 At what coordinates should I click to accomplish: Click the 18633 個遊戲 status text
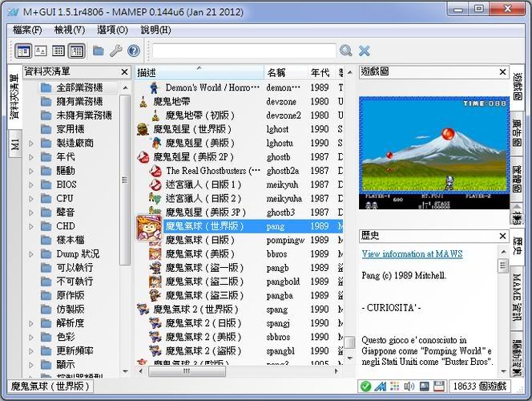tap(480, 387)
